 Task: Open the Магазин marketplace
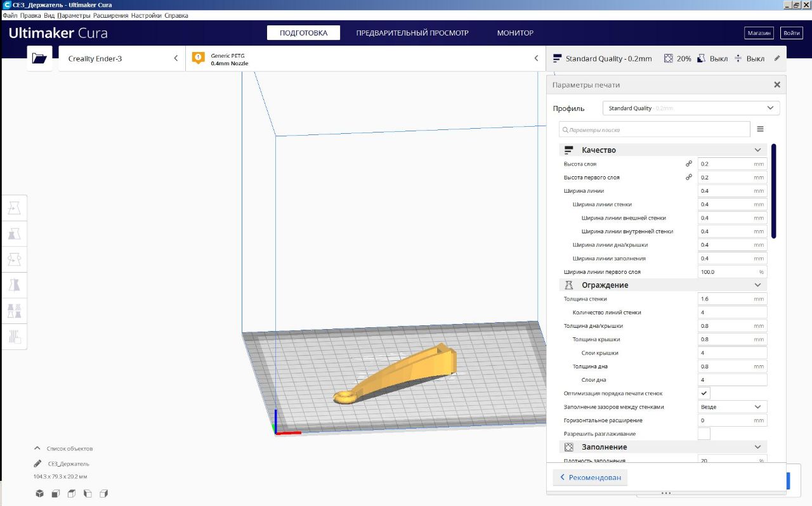759,33
